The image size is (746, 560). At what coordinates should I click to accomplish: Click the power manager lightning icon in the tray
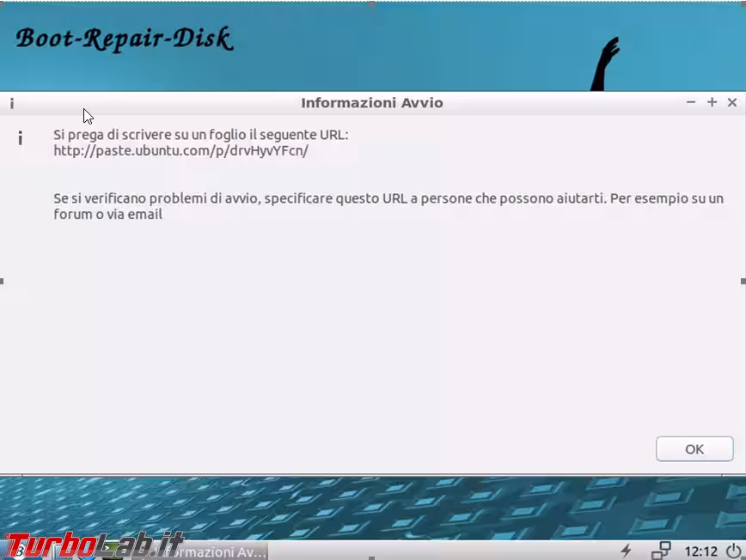click(626, 551)
